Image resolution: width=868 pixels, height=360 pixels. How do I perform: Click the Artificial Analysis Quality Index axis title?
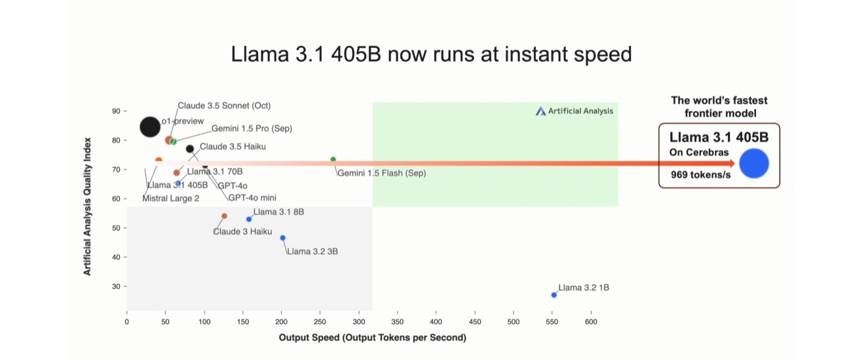pos(87,206)
